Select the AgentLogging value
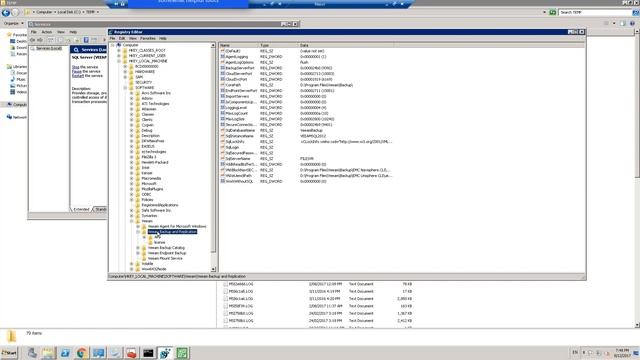640x360 pixels. pos(237,57)
